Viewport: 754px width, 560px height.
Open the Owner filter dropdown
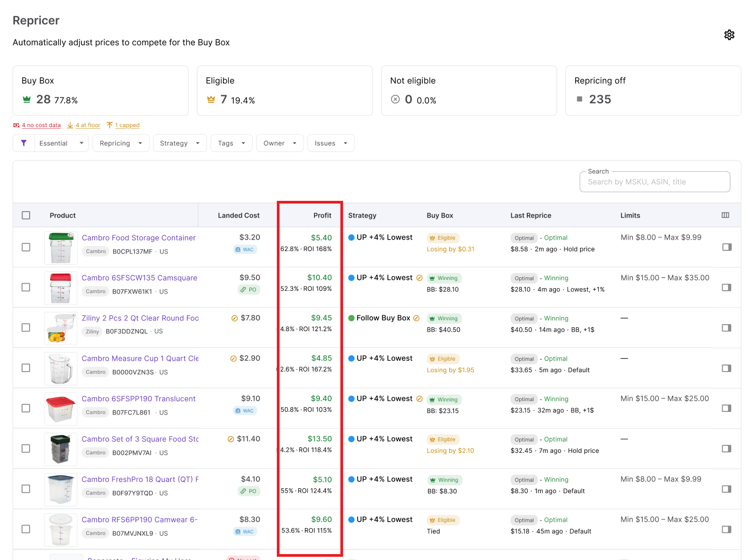[280, 143]
